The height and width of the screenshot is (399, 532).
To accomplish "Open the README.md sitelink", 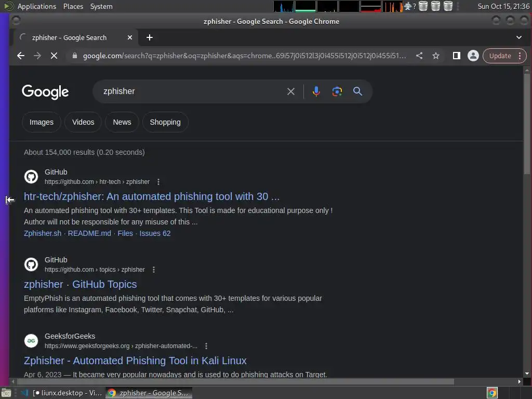I will pos(89,233).
